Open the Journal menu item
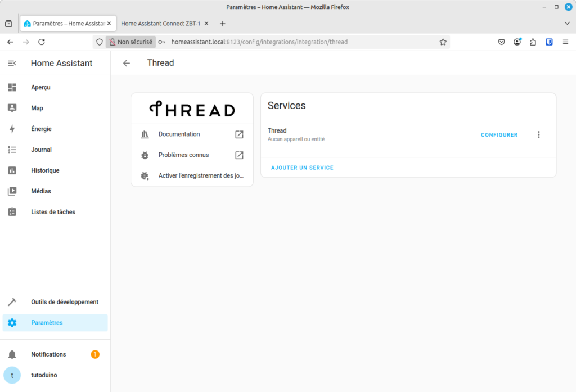The image size is (576, 392). (x=55, y=150)
